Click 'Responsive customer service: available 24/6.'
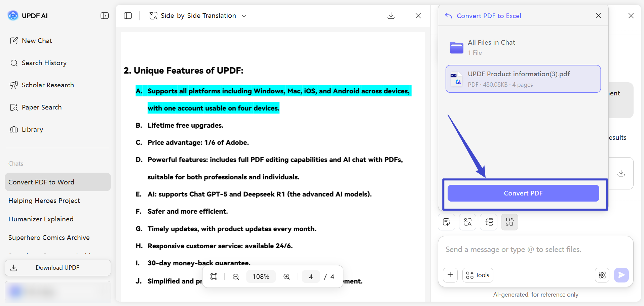The height and width of the screenshot is (306, 644). pos(220,246)
